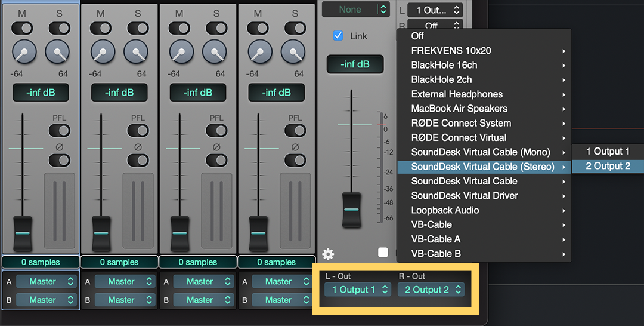Image resolution: width=644 pixels, height=326 pixels.
Task: Open the L - Out '1 Output 1' dropdown
Action: point(357,290)
